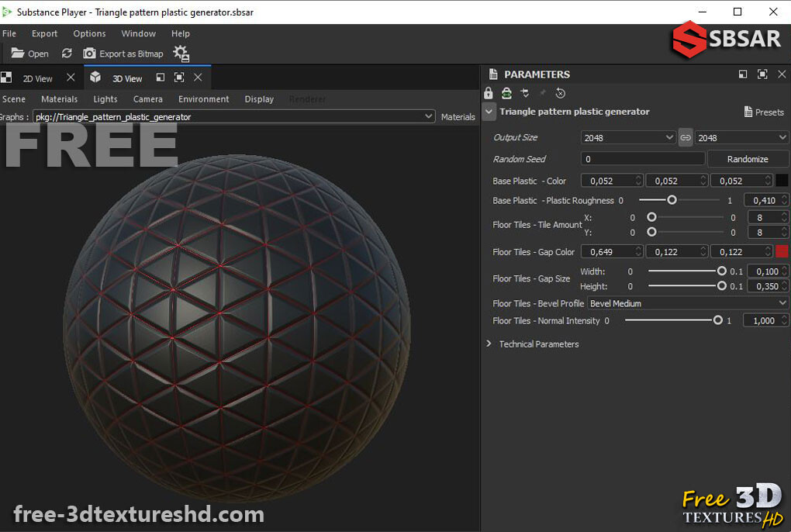Open the Base Plastic color swatch
791x532 pixels.
point(782,180)
